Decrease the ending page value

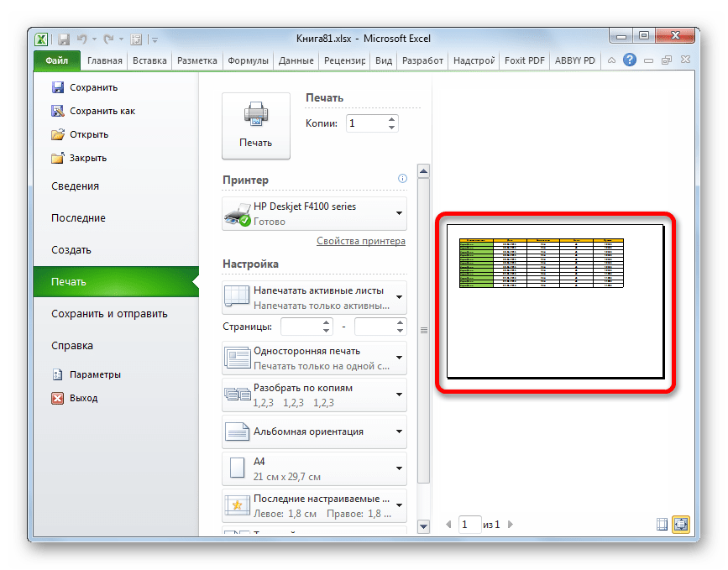pos(401,331)
